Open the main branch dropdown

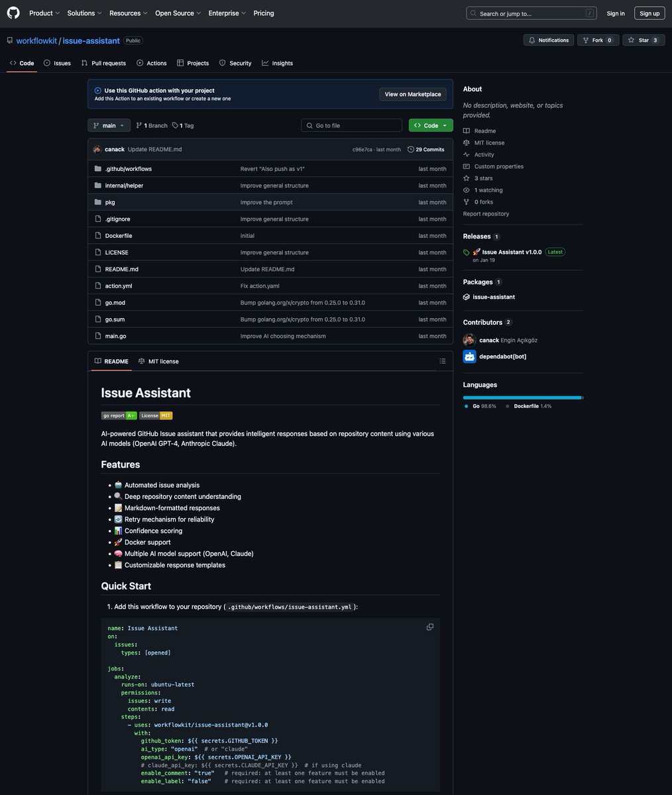click(x=109, y=125)
